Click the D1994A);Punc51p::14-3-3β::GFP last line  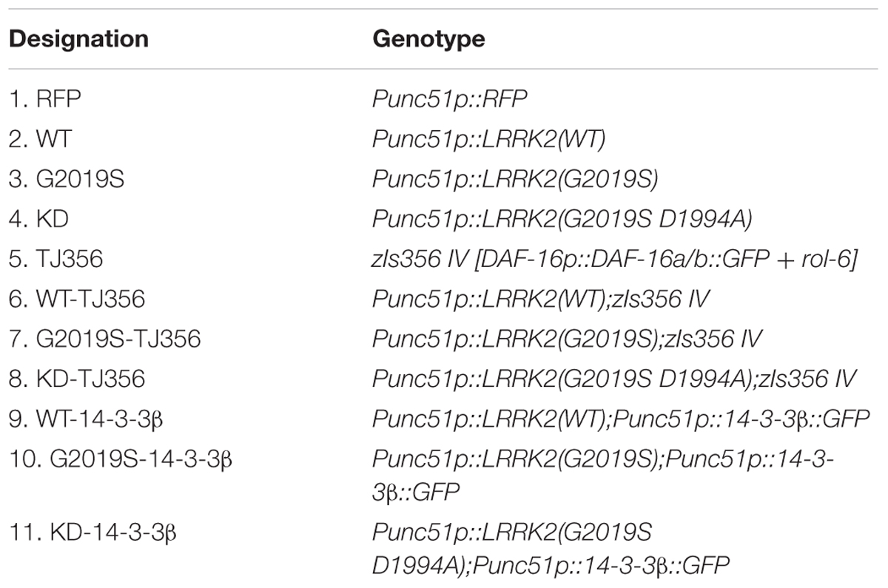pyautogui.click(x=551, y=565)
